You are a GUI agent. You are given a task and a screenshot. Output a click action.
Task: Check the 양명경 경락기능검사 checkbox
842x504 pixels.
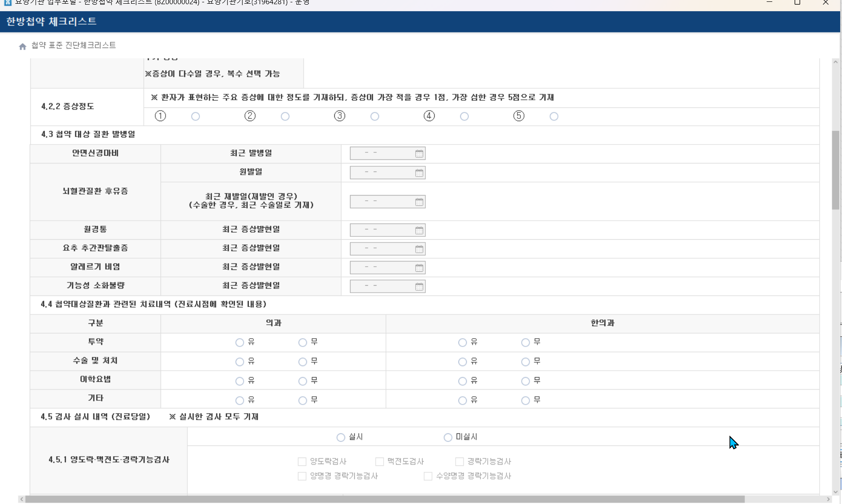pos(302,476)
